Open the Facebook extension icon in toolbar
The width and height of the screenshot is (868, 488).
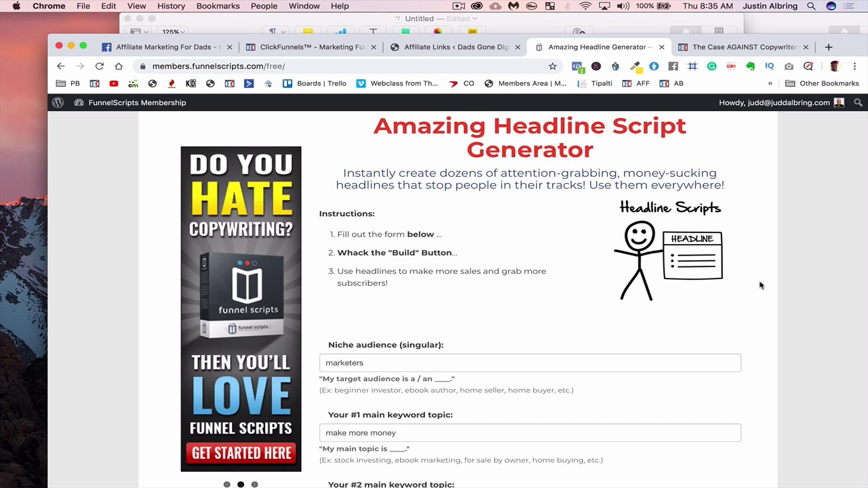coord(673,66)
